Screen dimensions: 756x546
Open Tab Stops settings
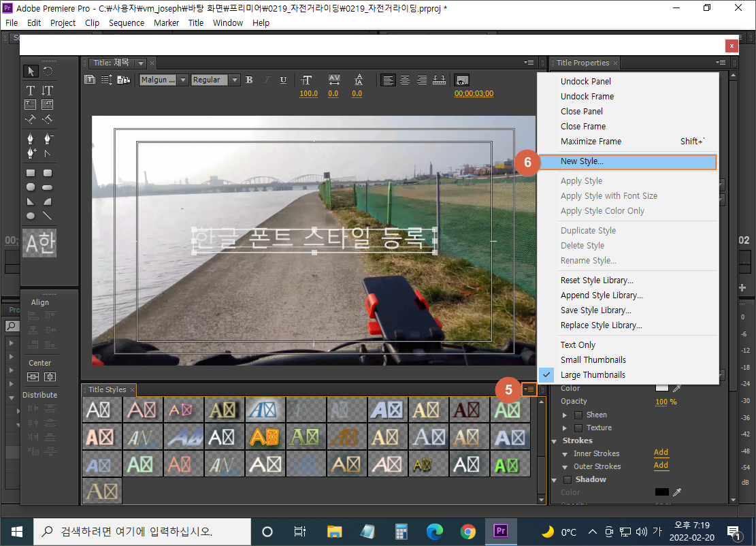tap(439, 80)
